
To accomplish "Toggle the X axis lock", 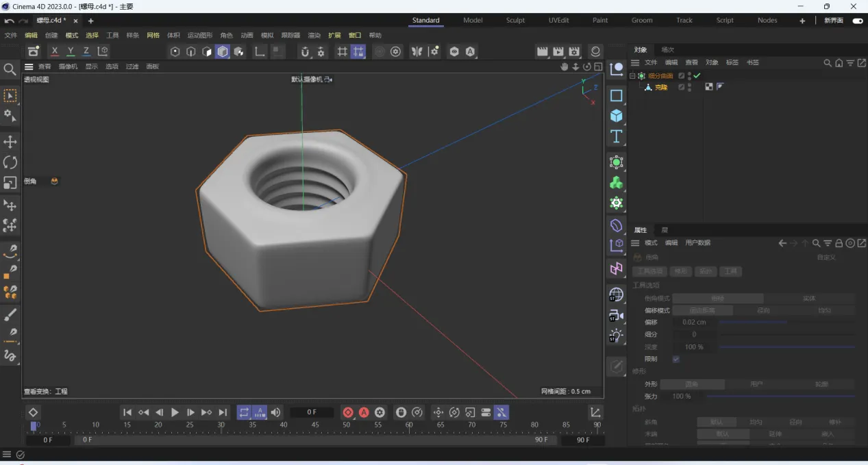I will 55,51.
